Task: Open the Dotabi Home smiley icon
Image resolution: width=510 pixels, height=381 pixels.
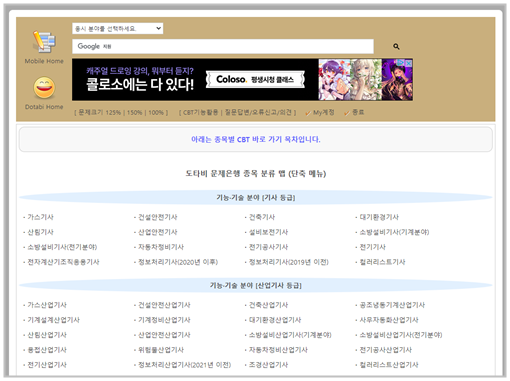Action: pos(44,88)
